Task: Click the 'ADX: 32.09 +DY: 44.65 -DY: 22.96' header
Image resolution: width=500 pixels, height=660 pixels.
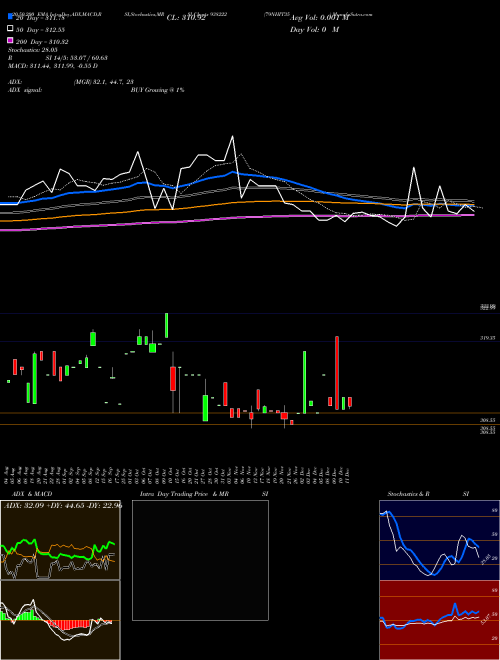Action: (x=63, y=505)
